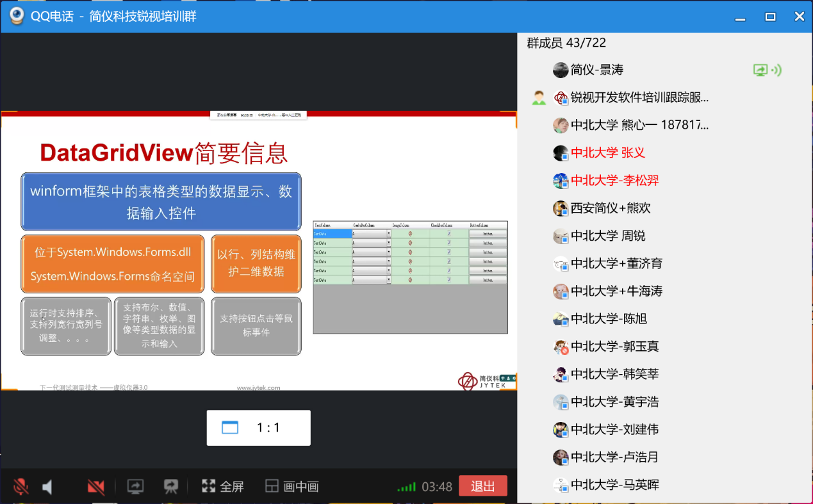
Task: Select member 中北大学-李松羿 in list
Action: tap(614, 180)
